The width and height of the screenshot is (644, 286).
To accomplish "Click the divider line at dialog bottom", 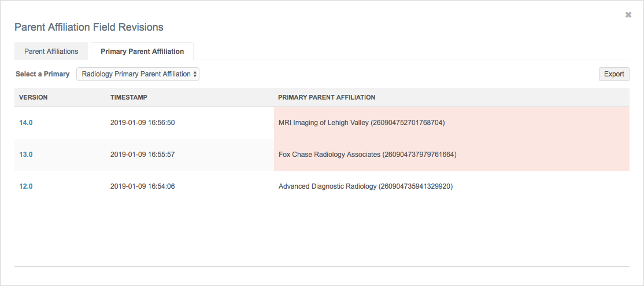I will point(322,266).
